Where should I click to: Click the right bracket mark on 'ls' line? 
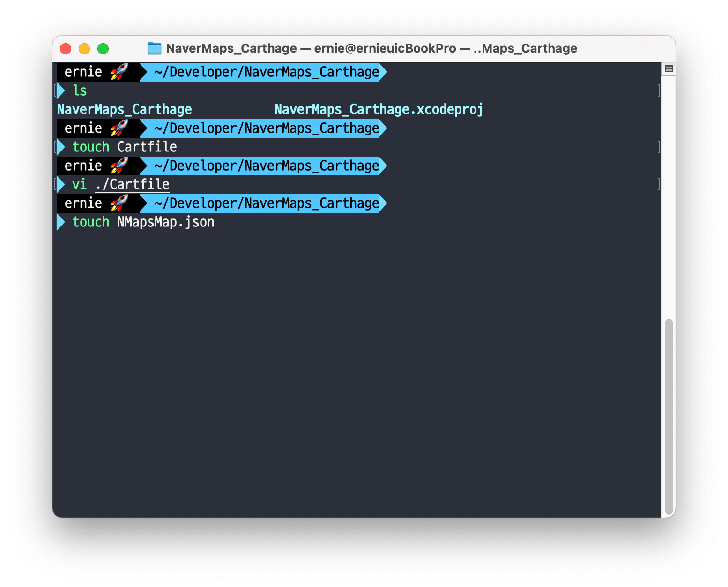[x=659, y=90]
